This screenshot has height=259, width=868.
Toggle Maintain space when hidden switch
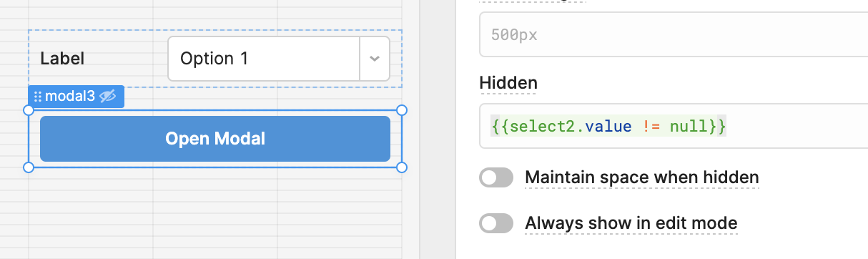pyautogui.click(x=496, y=177)
